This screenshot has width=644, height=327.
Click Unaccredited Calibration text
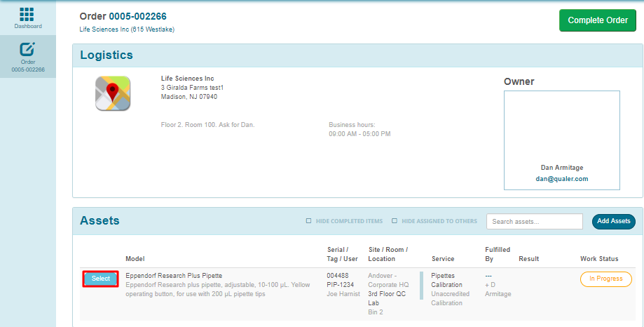450,298
